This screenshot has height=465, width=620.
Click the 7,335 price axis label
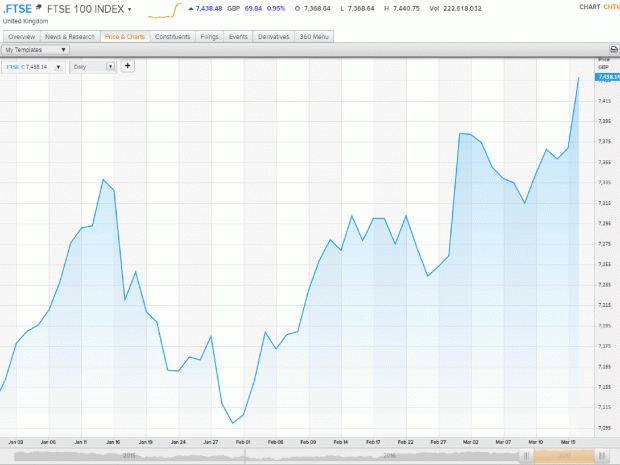605,182
